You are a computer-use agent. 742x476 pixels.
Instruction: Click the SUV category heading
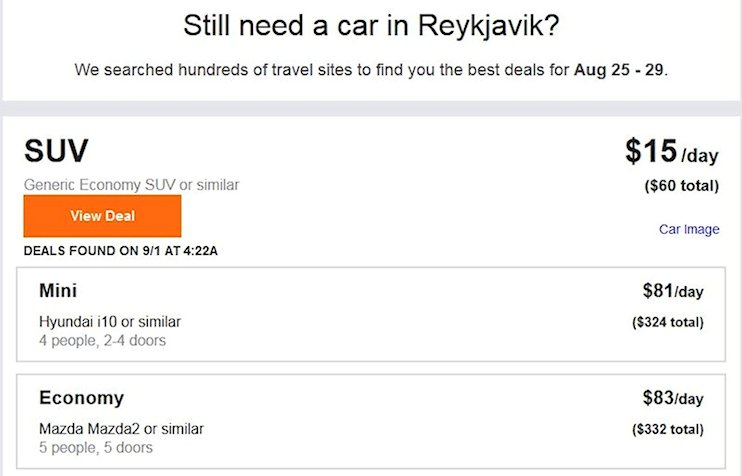56,151
